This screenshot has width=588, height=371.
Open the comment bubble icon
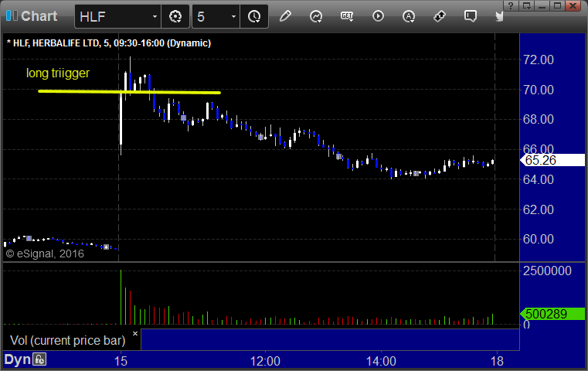[470, 16]
